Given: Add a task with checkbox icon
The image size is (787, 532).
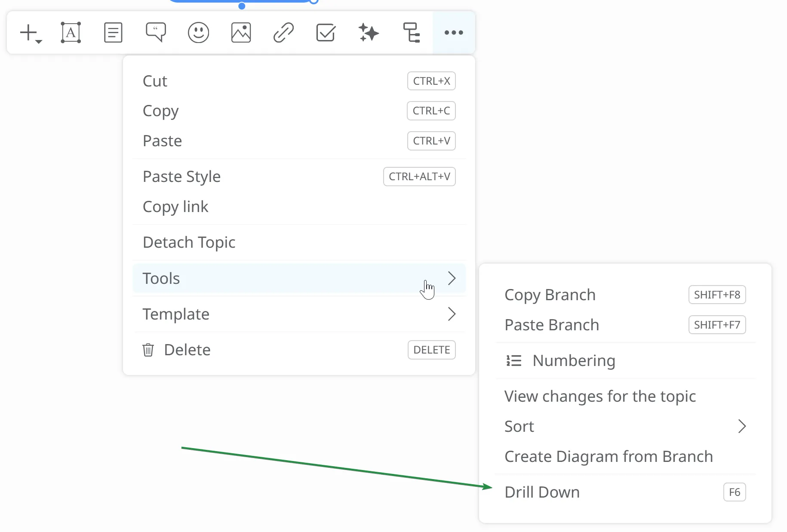Looking at the screenshot, I should pyautogui.click(x=326, y=33).
